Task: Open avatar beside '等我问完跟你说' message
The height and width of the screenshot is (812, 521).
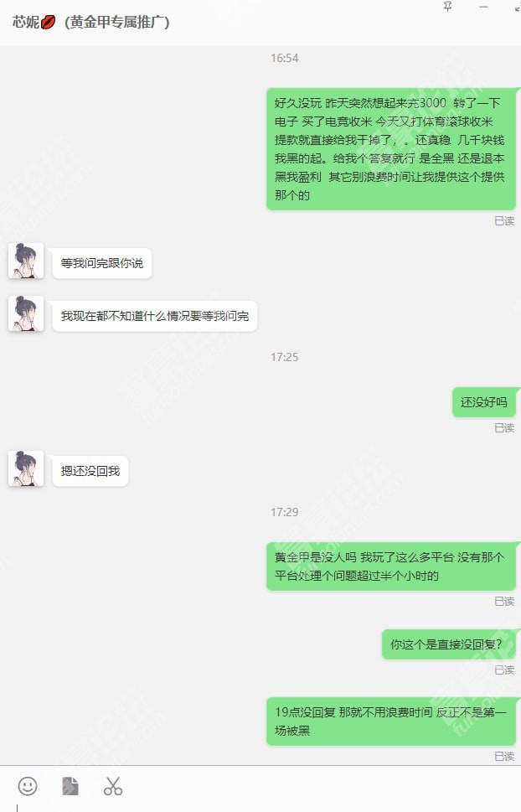Action: point(26,261)
